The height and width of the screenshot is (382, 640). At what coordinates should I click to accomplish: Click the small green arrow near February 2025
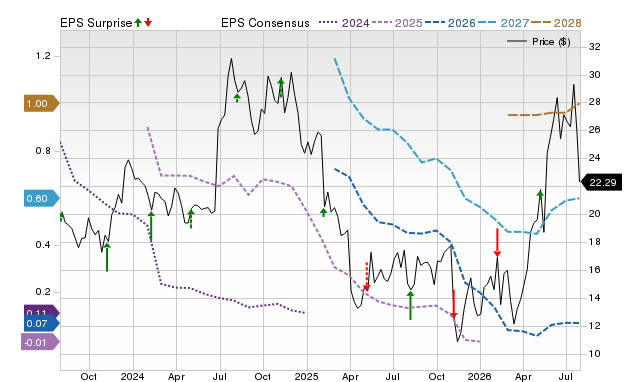[x=323, y=212]
